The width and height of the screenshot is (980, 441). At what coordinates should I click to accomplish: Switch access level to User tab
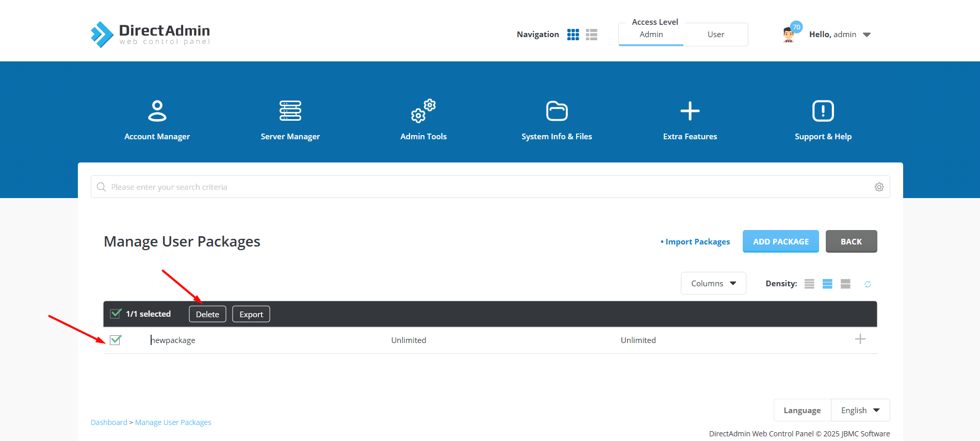point(715,35)
